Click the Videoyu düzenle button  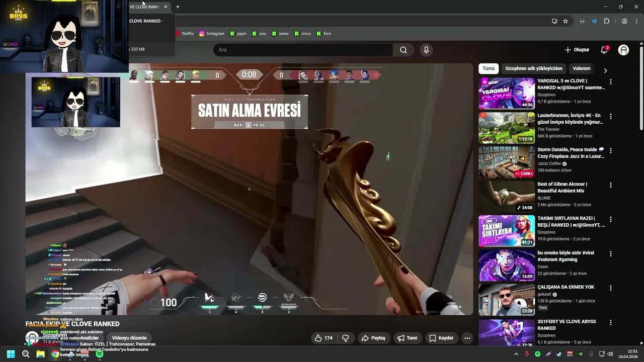click(129, 338)
